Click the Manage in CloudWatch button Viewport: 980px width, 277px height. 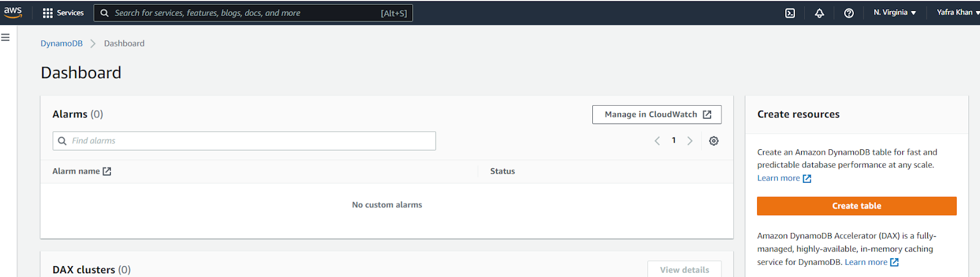[657, 114]
